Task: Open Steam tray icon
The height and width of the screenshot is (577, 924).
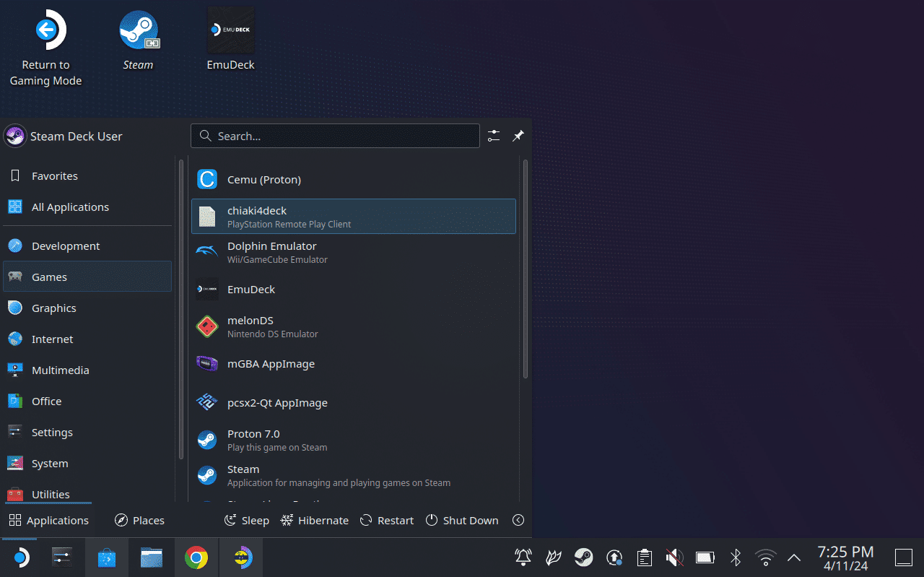Action: 583,558
